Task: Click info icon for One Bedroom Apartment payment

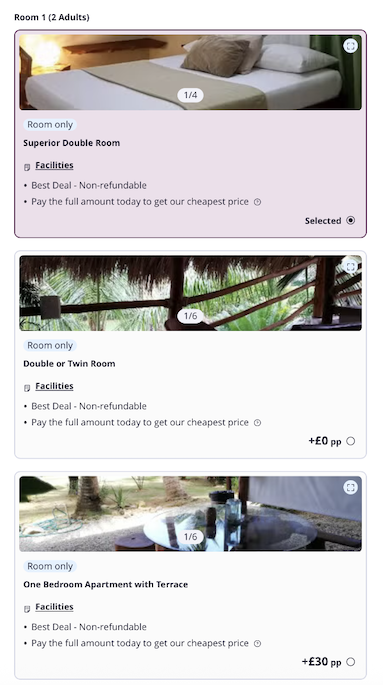Action: point(257,643)
